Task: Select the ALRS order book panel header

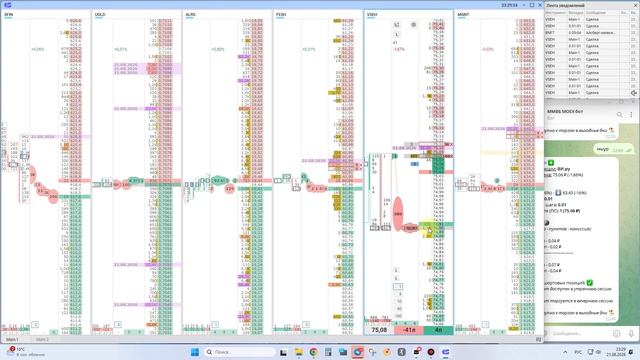Action: pos(190,14)
